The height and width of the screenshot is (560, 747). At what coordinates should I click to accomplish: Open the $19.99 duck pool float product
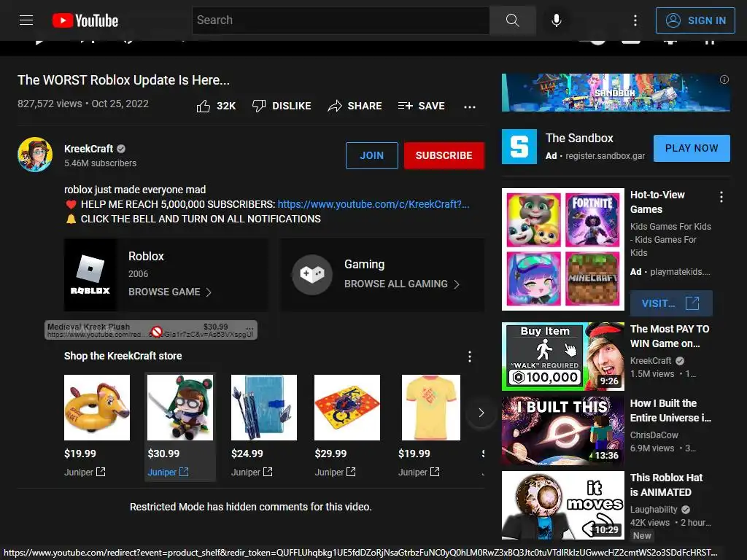[97, 407]
